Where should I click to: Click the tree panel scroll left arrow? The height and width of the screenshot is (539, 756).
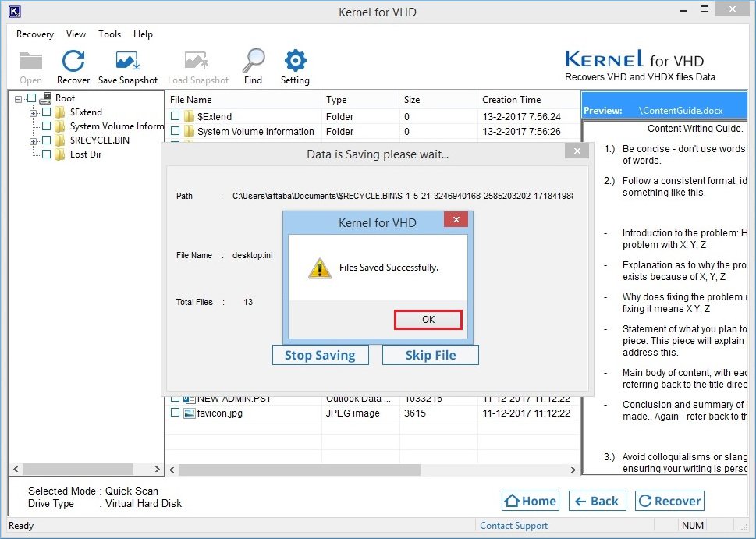pos(16,469)
